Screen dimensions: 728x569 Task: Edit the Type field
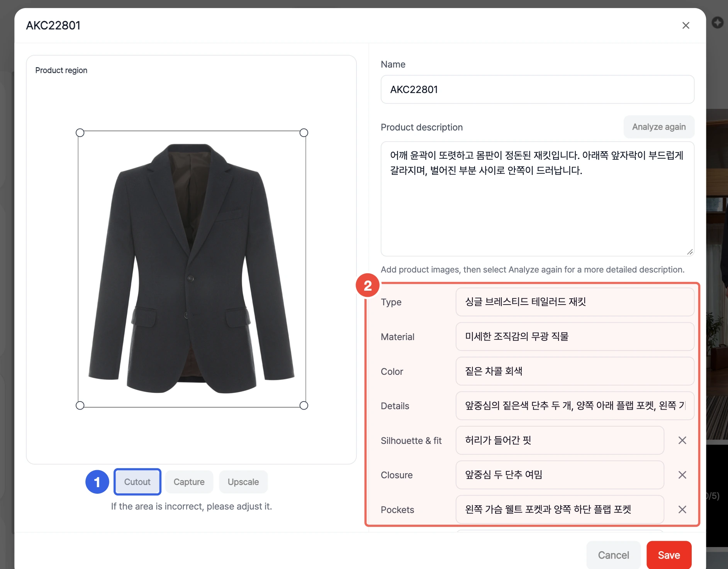point(575,302)
